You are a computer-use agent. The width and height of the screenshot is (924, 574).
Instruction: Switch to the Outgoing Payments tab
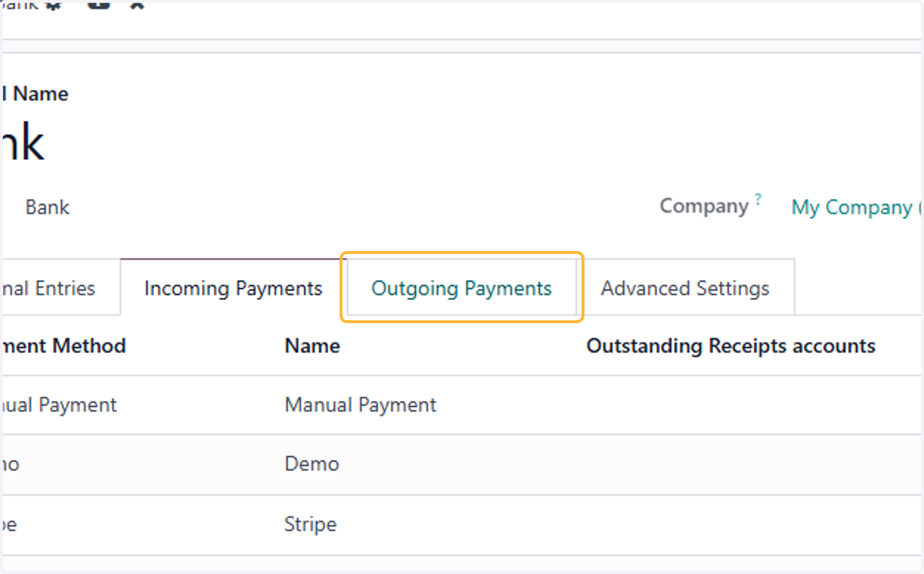(461, 288)
